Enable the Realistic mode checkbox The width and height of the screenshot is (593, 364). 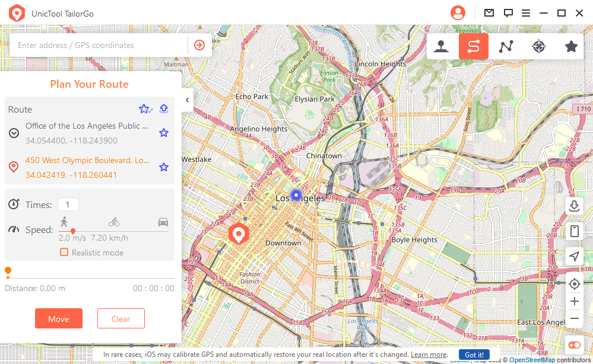click(x=64, y=253)
